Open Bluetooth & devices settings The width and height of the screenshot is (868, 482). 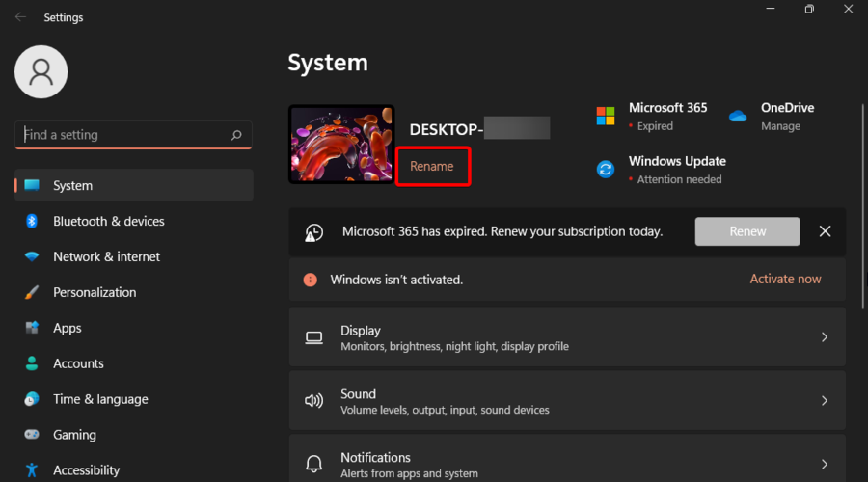pos(108,221)
